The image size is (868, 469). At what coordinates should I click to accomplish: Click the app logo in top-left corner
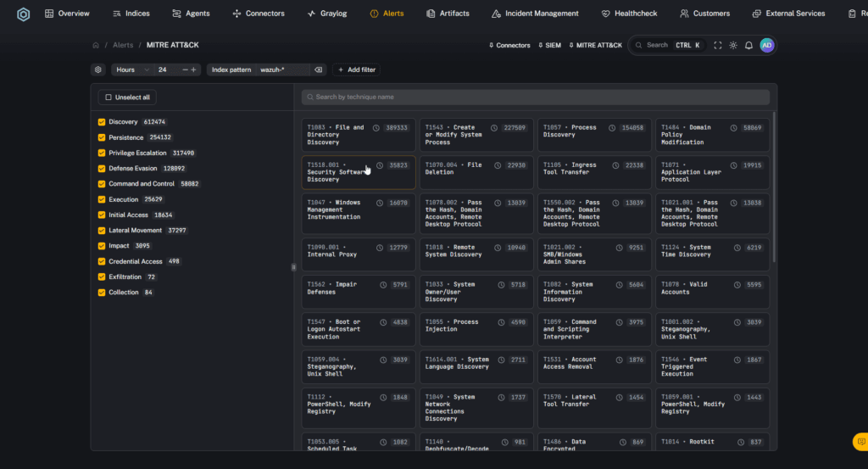click(x=23, y=14)
